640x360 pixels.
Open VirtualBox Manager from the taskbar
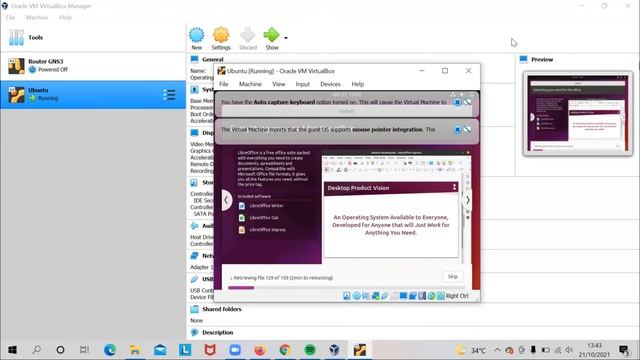(x=335, y=350)
